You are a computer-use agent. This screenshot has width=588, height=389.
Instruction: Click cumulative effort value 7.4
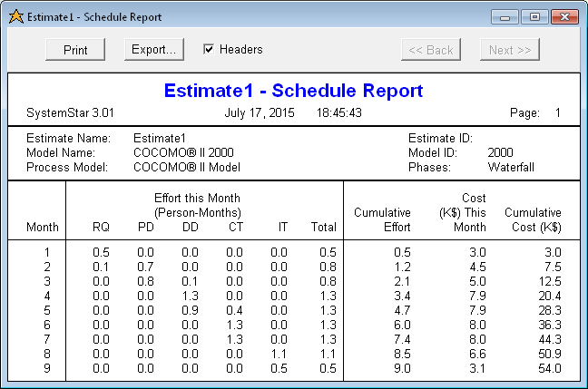tap(402, 339)
